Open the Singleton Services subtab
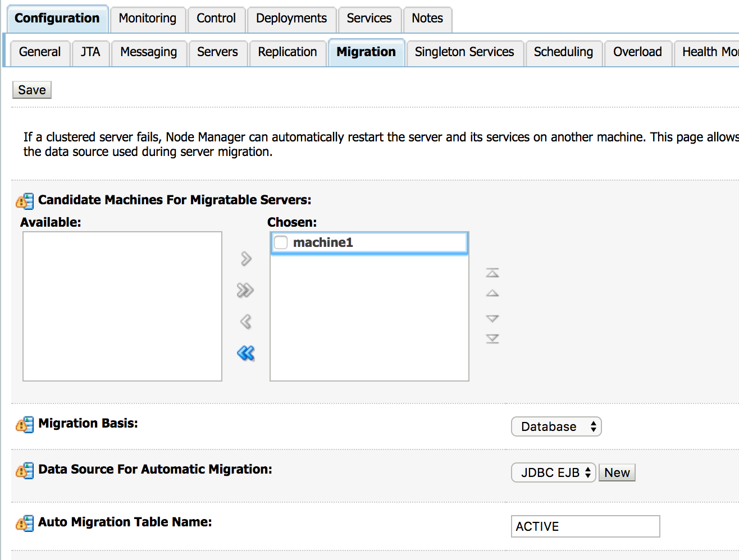739x560 pixels. tap(464, 52)
